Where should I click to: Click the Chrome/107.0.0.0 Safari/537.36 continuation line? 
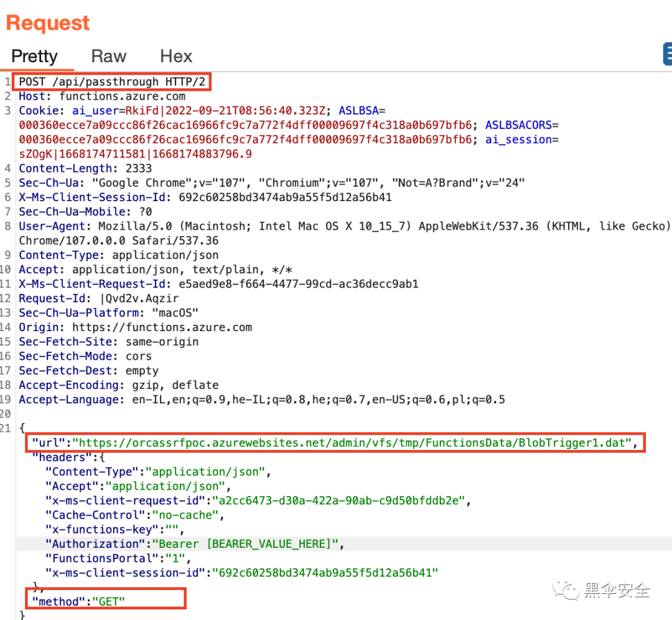tap(119, 240)
